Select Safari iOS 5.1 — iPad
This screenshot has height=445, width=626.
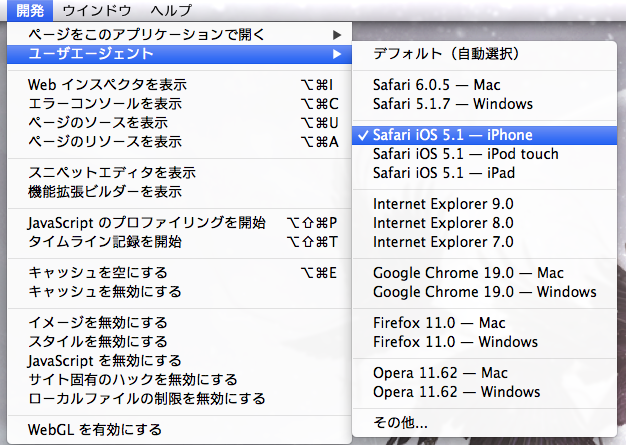coord(484,173)
